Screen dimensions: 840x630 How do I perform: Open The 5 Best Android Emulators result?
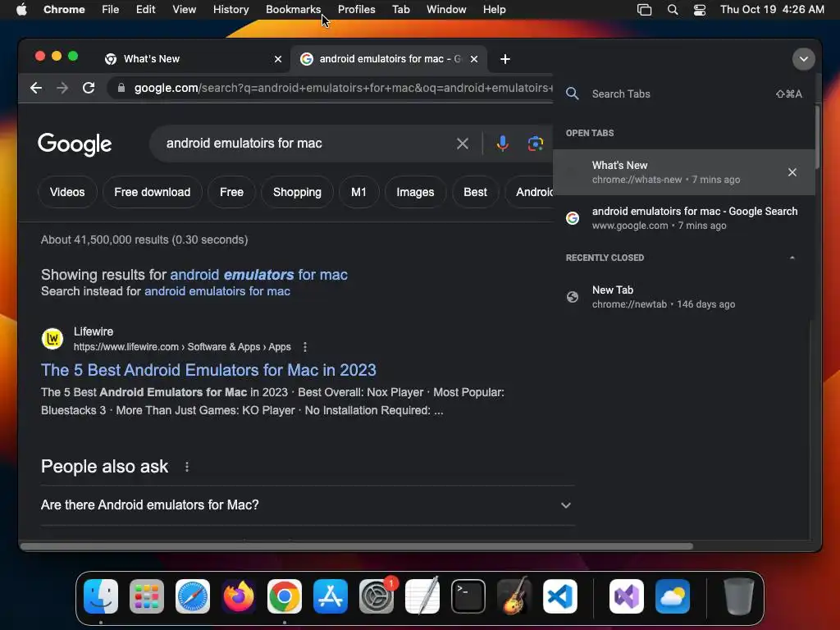point(208,370)
